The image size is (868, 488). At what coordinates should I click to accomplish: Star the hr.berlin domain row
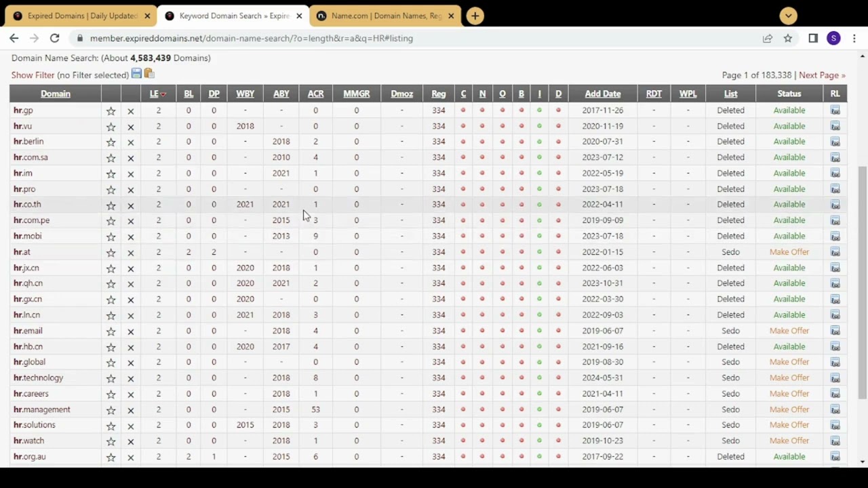tap(111, 142)
